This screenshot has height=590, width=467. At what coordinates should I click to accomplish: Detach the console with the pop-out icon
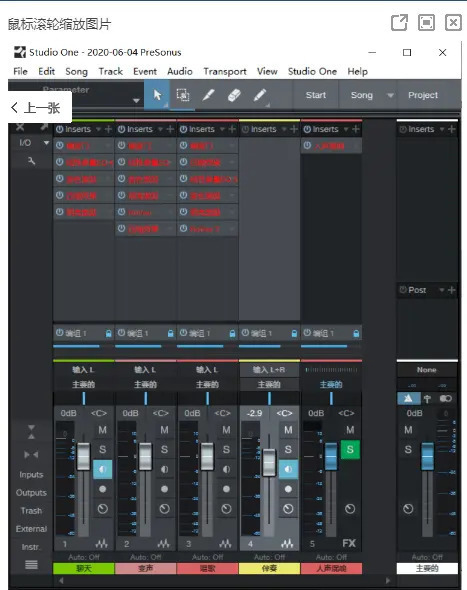pos(44,127)
